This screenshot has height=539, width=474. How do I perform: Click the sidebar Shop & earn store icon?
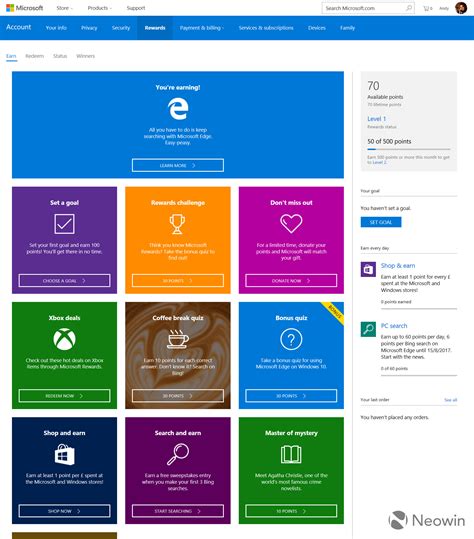pyautogui.click(x=368, y=269)
